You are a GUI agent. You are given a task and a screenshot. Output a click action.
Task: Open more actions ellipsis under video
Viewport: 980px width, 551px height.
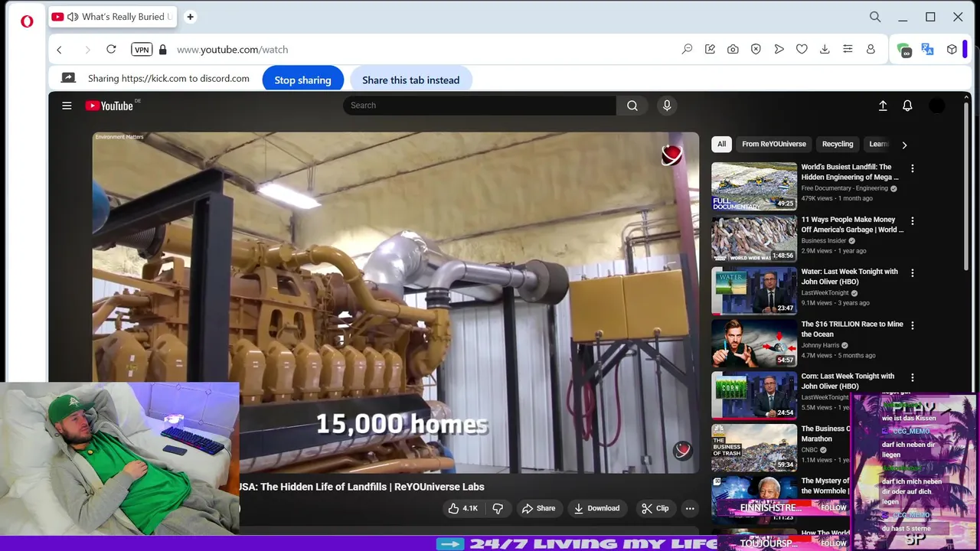click(x=690, y=508)
